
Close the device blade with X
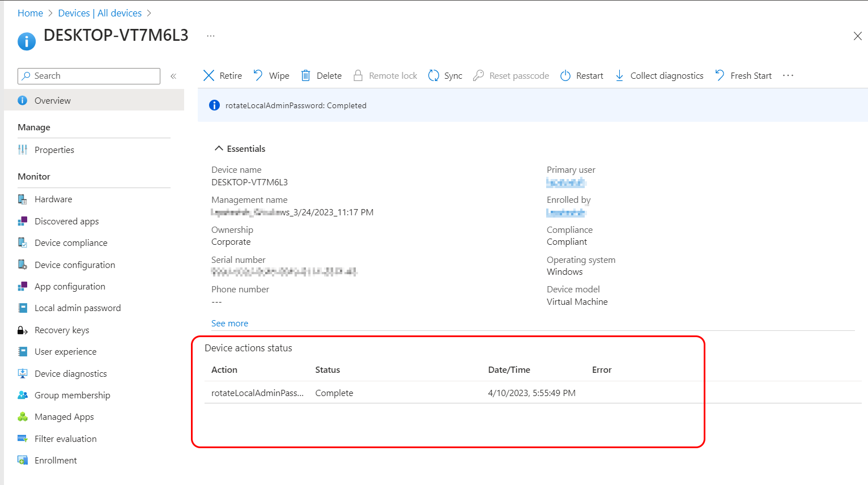[x=857, y=36]
